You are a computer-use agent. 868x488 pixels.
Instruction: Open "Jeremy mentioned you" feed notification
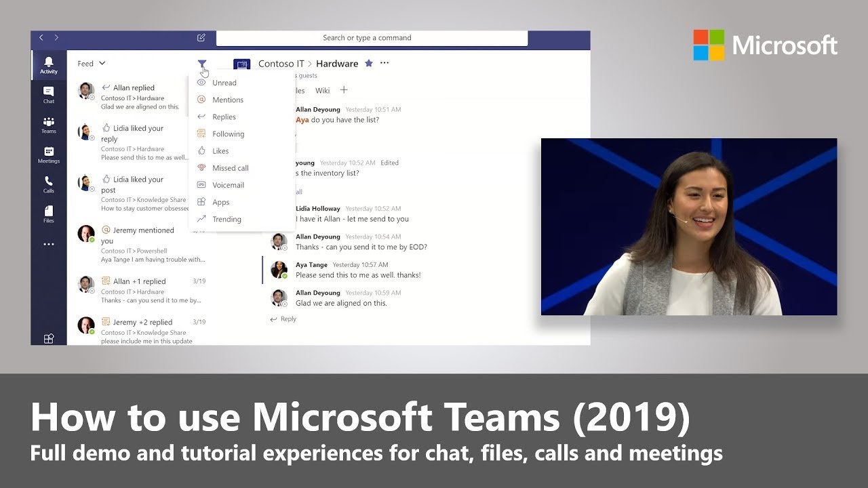click(142, 244)
